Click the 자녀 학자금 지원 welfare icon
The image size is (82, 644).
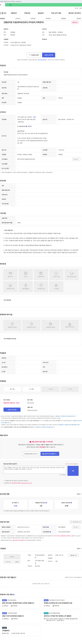coord(71,275)
